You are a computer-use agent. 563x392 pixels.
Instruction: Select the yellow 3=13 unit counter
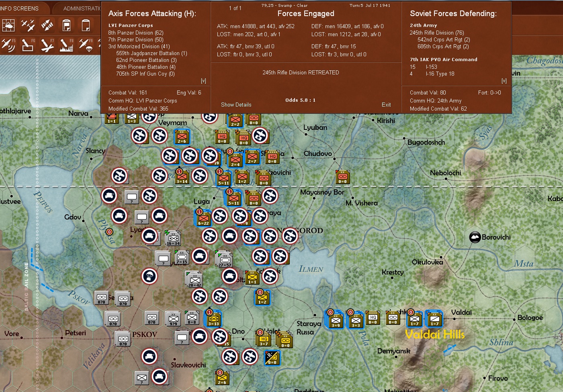pyautogui.click(x=213, y=318)
